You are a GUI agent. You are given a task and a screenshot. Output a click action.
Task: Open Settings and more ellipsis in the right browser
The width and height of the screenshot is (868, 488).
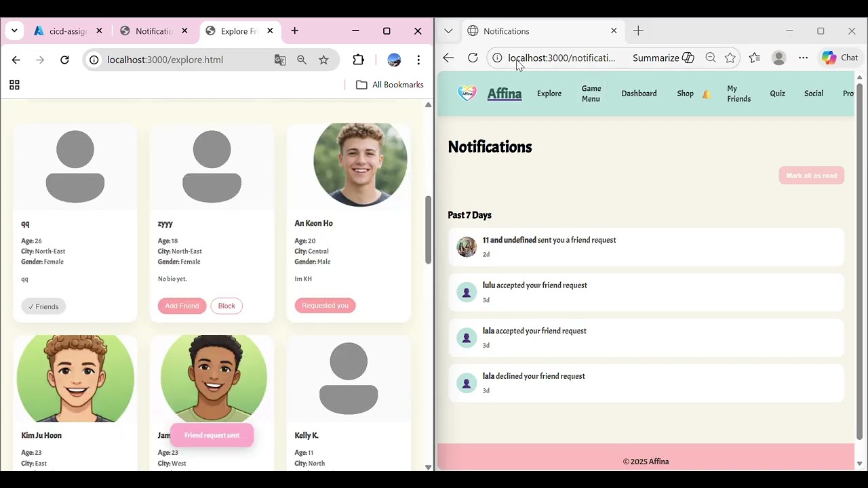[x=803, y=58]
